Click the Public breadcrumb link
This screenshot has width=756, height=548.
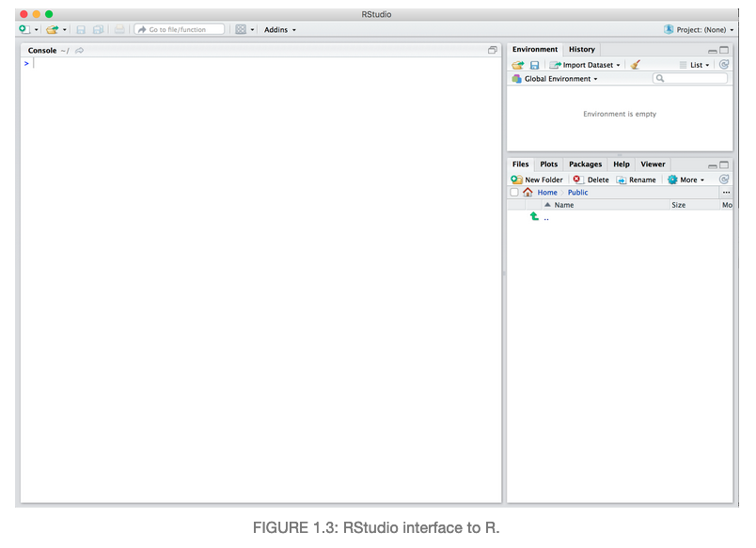(577, 193)
